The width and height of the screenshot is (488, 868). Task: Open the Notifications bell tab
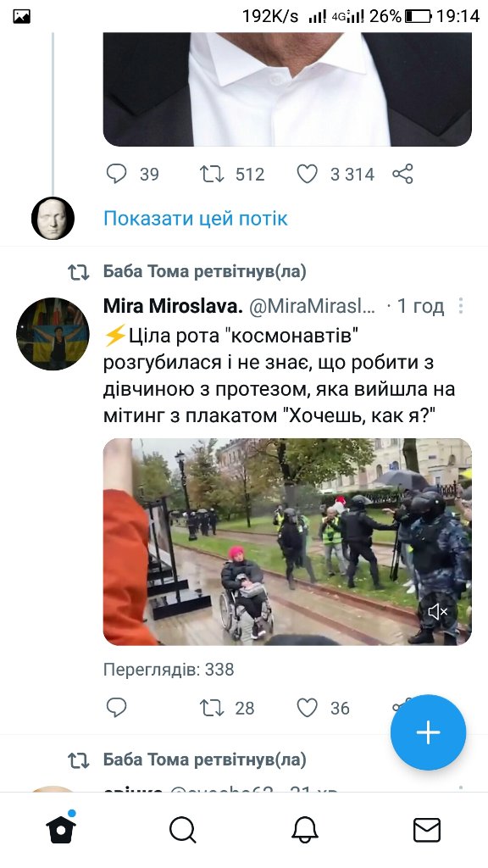(x=305, y=831)
